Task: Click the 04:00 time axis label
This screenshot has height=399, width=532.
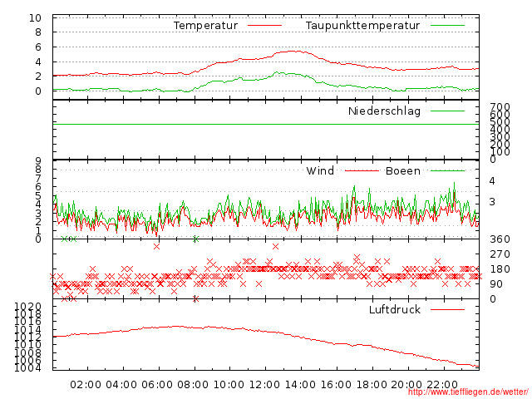Action: coord(121,385)
